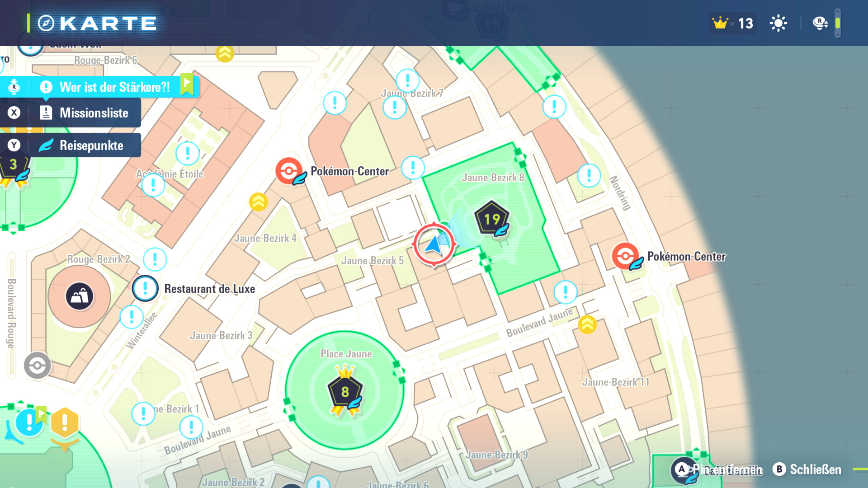Toggle the sun day-time indicator
This screenshot has height=488, width=868.
(x=778, y=23)
